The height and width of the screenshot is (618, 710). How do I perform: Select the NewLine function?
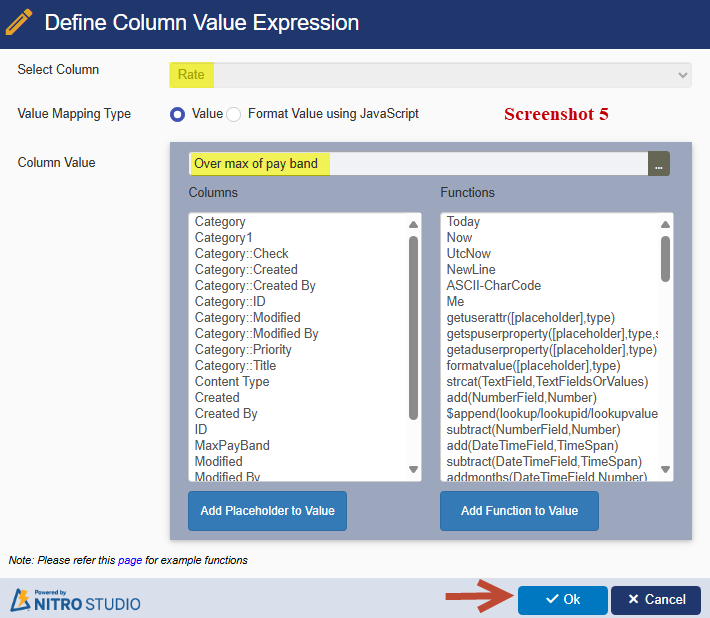(471, 269)
